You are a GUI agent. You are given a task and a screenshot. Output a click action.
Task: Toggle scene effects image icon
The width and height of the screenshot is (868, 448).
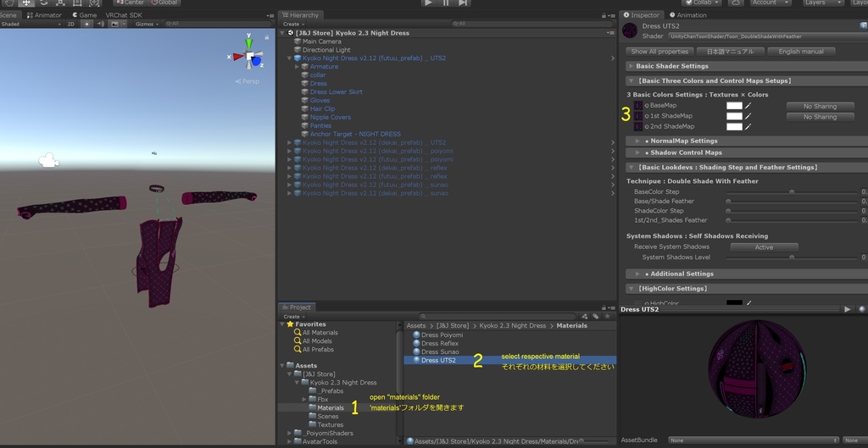tap(114, 24)
